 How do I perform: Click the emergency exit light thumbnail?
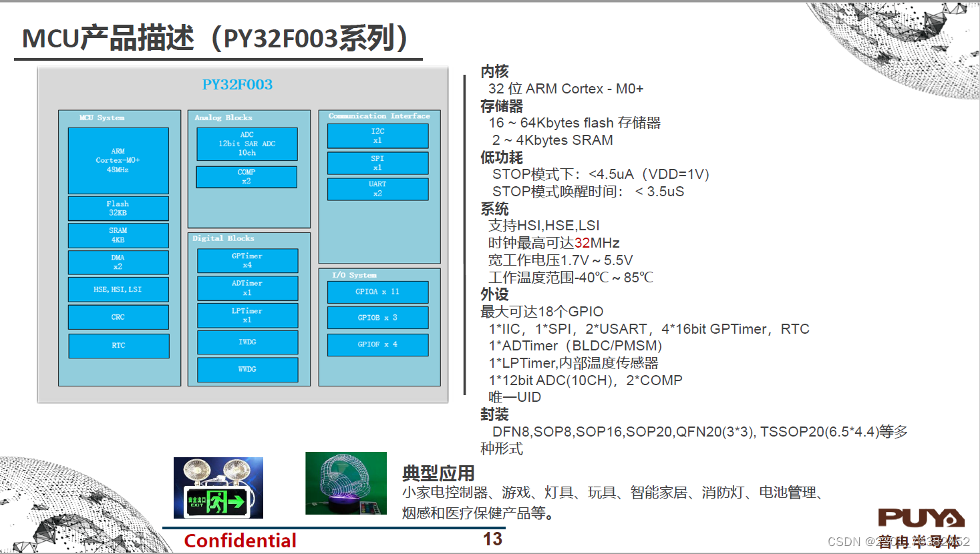pyautogui.click(x=218, y=488)
